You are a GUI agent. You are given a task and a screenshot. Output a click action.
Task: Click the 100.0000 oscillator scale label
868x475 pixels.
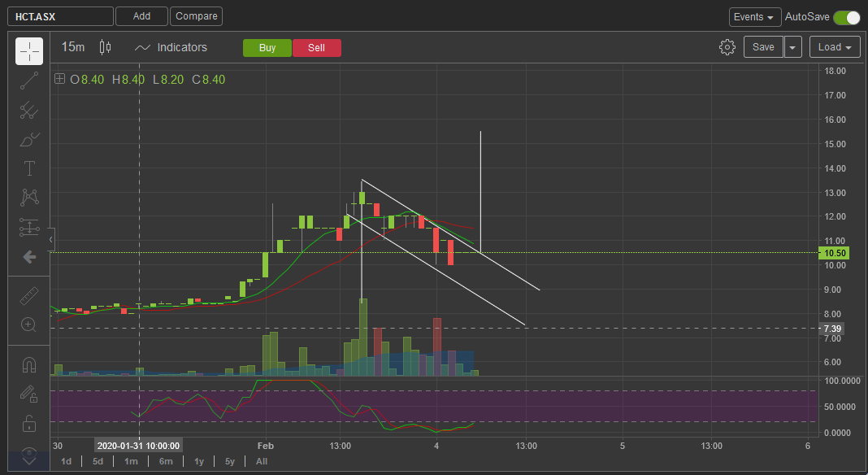(842, 381)
